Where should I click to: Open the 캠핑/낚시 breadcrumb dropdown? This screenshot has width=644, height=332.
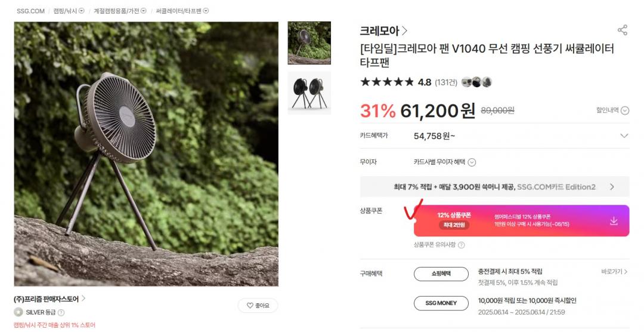(x=82, y=11)
